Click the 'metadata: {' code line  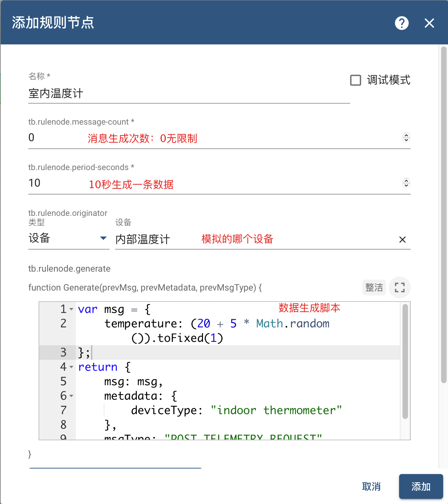click(141, 396)
